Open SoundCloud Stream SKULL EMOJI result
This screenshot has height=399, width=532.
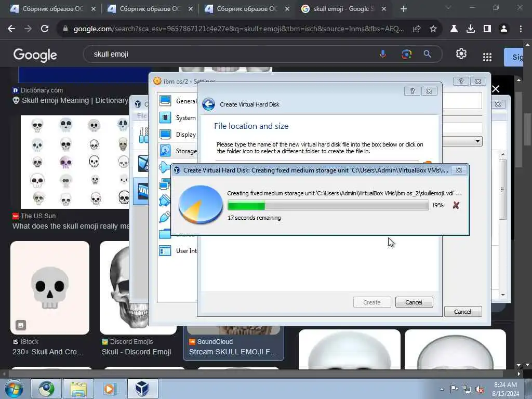[233, 352]
